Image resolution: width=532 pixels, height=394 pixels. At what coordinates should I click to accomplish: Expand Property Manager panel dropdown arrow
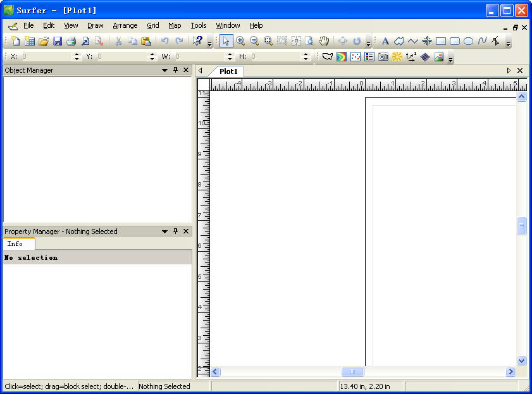tap(165, 231)
